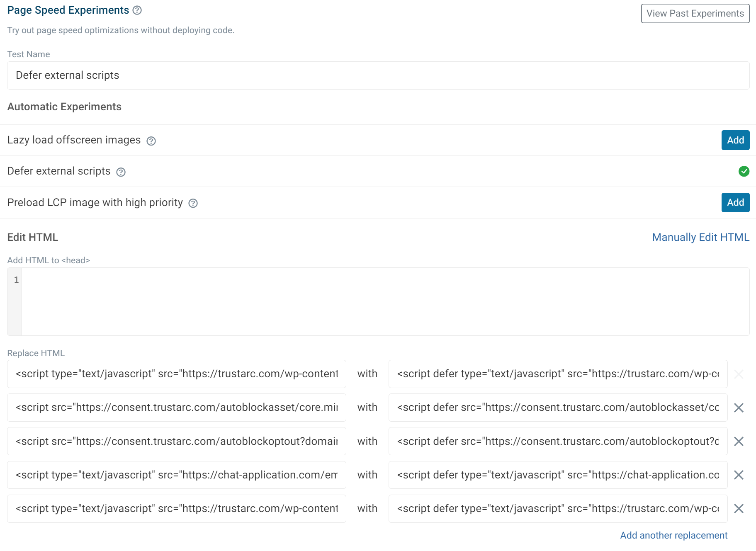The width and height of the screenshot is (756, 551).
Task: Edit replacement field for defer autoblockoptout script
Action: [x=558, y=441]
